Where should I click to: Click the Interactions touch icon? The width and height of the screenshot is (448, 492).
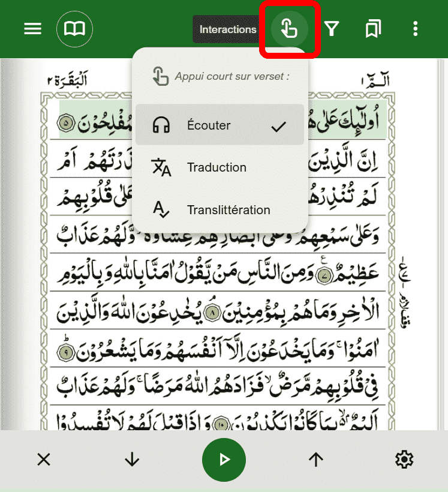pyautogui.click(x=289, y=29)
